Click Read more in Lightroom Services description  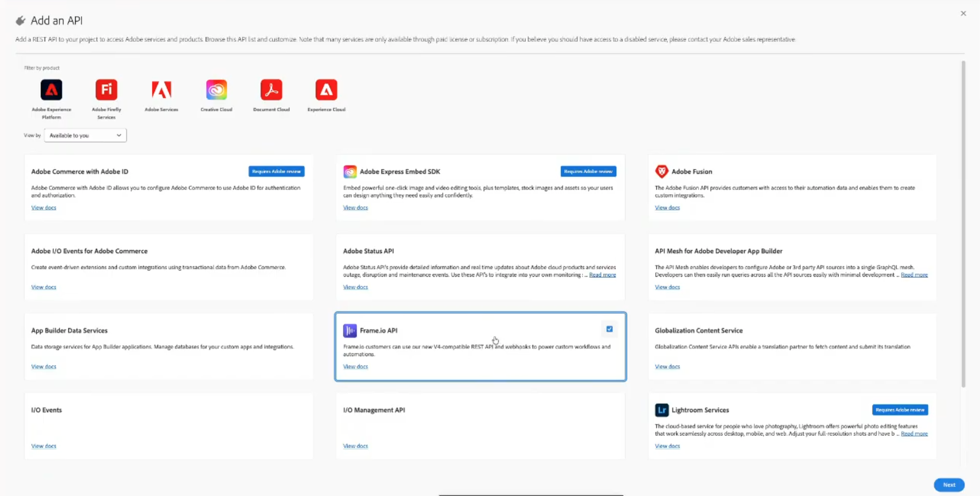tap(914, 434)
